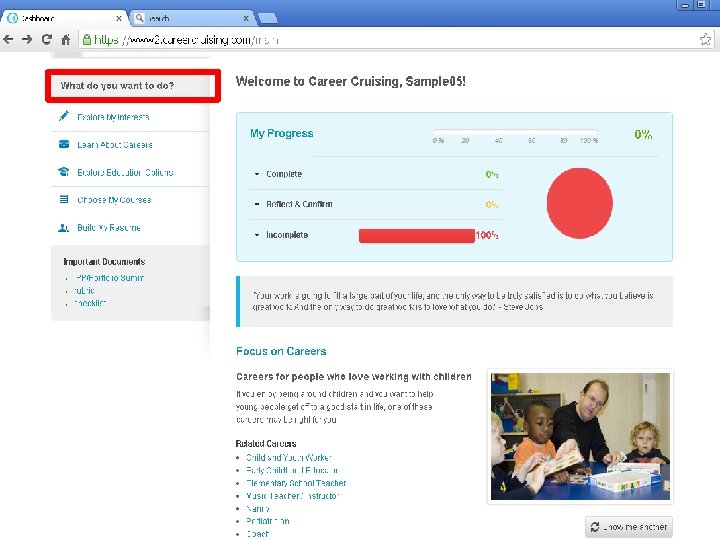Open the Rubric document link
Viewport: 720px width, 540px height.
coord(84,291)
